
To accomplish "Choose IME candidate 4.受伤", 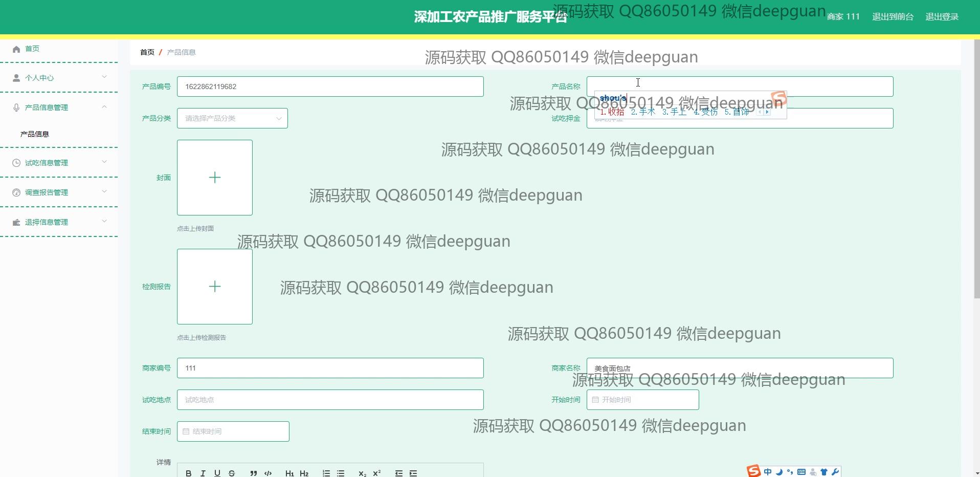I will tap(705, 112).
